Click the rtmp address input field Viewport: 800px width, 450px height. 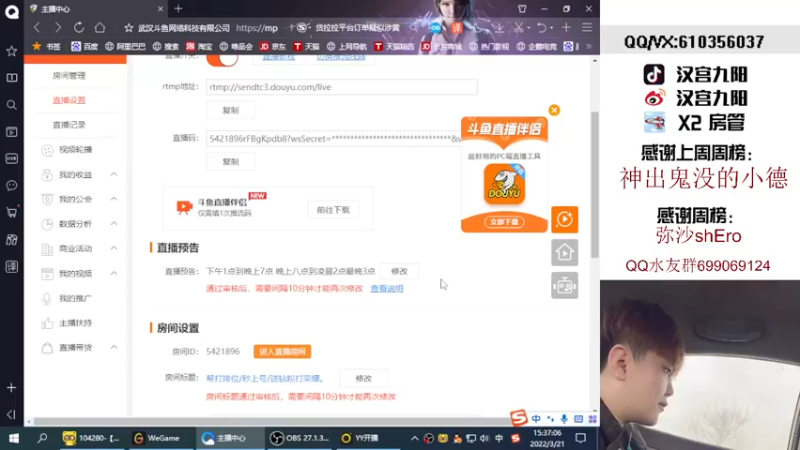coord(341,87)
